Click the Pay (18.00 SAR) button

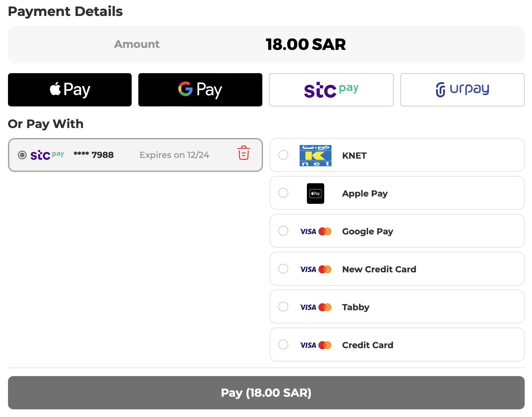pos(266,393)
